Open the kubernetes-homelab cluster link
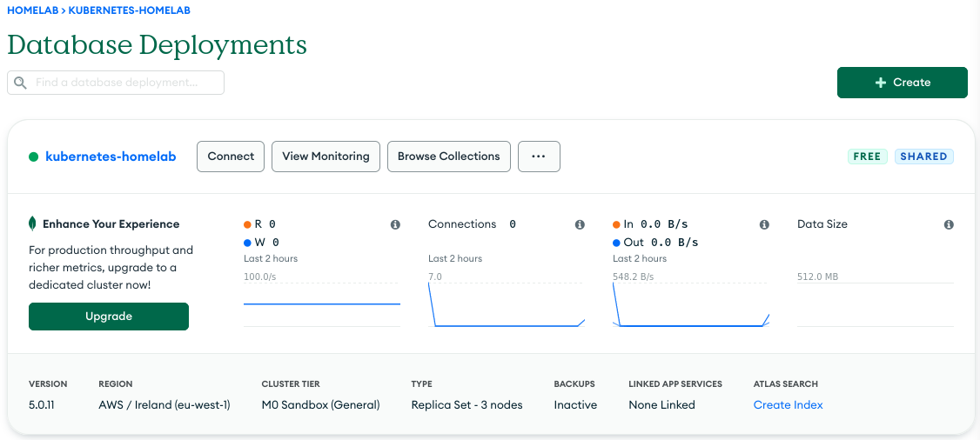 tap(111, 157)
